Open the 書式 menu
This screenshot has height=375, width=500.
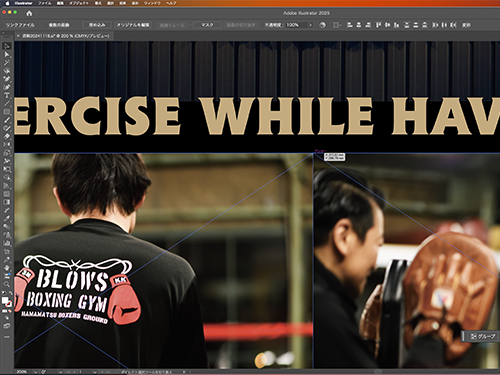(x=98, y=3)
